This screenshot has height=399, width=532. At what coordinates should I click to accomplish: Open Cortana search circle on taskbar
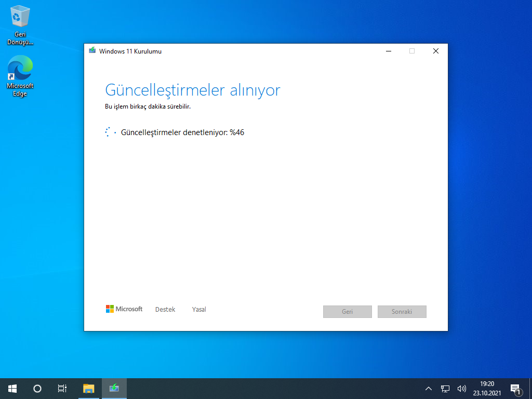click(37, 389)
